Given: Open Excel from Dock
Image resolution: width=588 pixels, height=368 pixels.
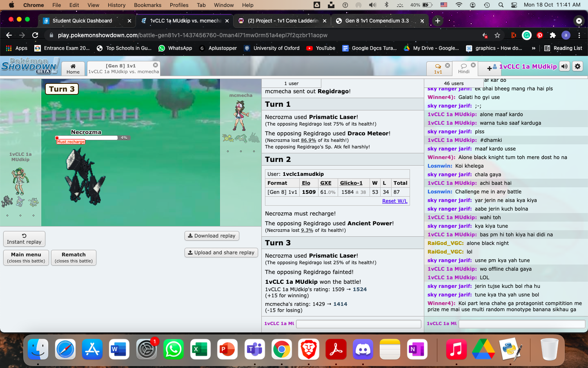Looking at the screenshot, I should click(200, 350).
